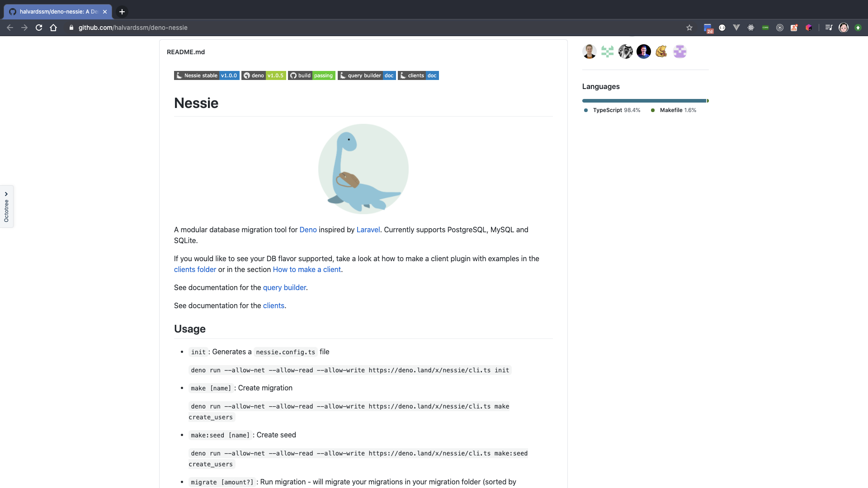Click the green browser update arrow icon
Image resolution: width=868 pixels, height=488 pixels.
coord(858,28)
